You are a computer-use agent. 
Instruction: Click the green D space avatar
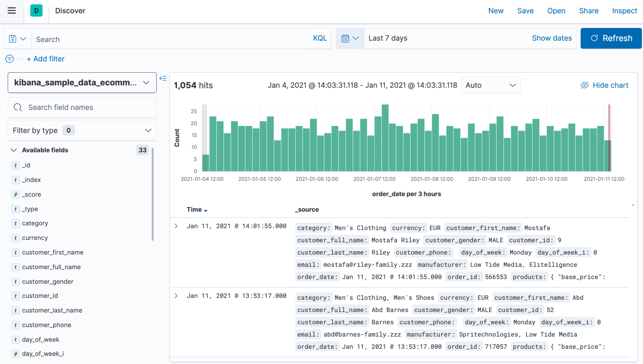tap(36, 11)
